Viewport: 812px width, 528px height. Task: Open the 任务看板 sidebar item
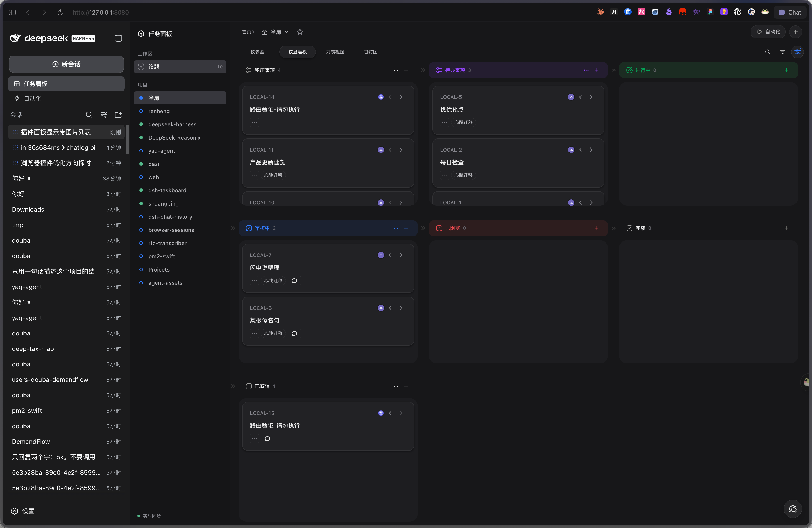pos(66,84)
